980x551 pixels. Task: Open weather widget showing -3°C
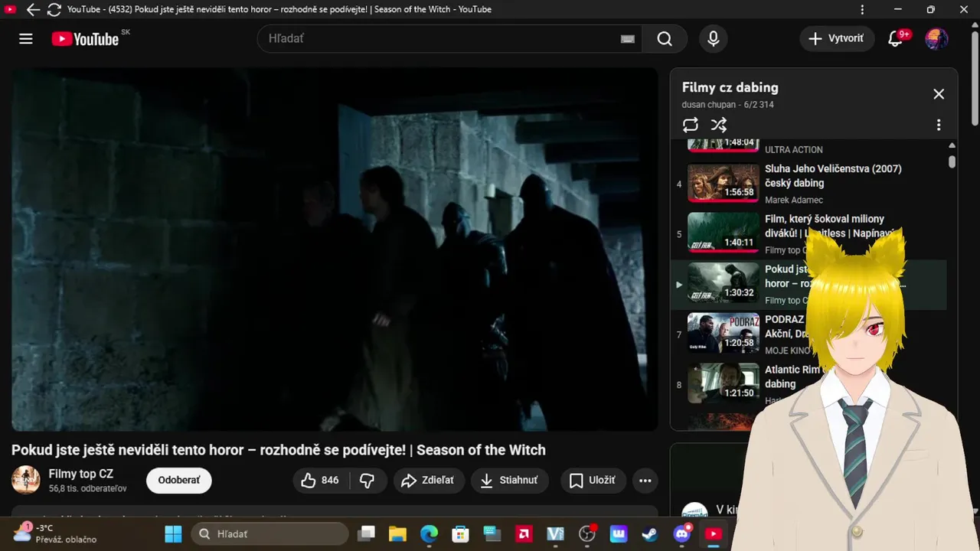55,533
